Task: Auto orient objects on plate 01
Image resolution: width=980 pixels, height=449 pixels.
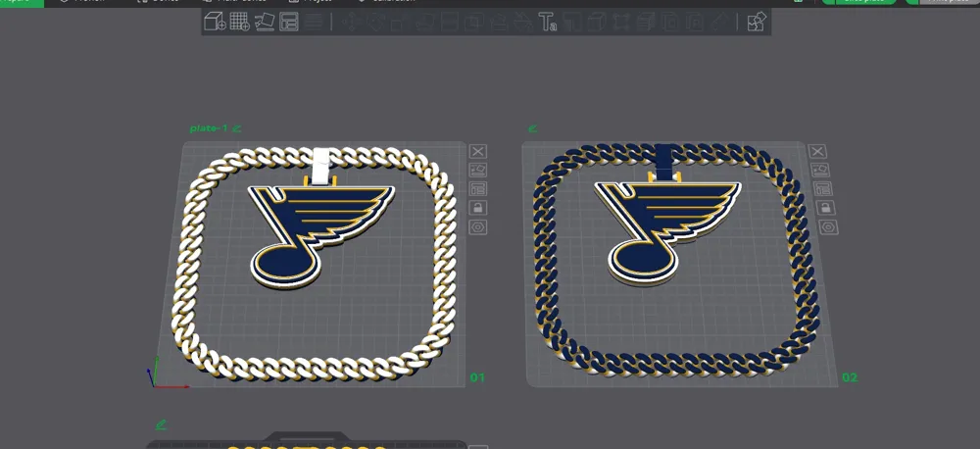Action: [x=477, y=171]
